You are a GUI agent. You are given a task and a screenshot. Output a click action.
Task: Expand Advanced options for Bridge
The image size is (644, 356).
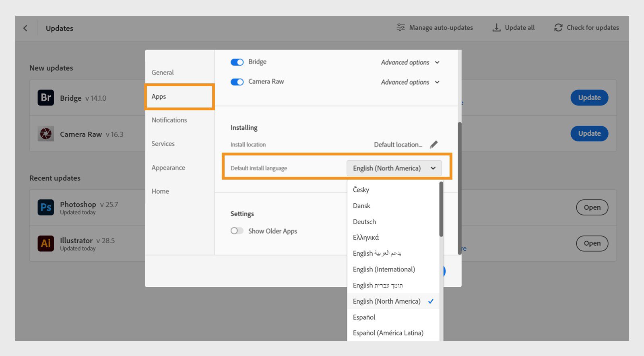(x=410, y=62)
